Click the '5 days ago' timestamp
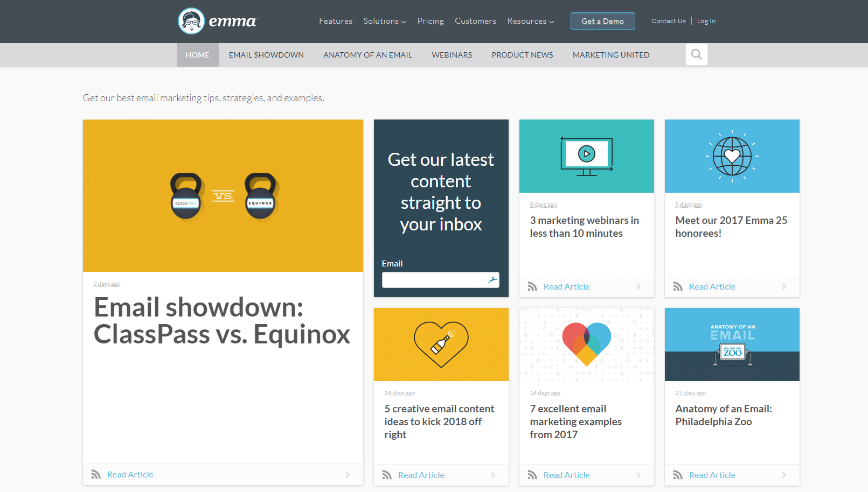 689,205
